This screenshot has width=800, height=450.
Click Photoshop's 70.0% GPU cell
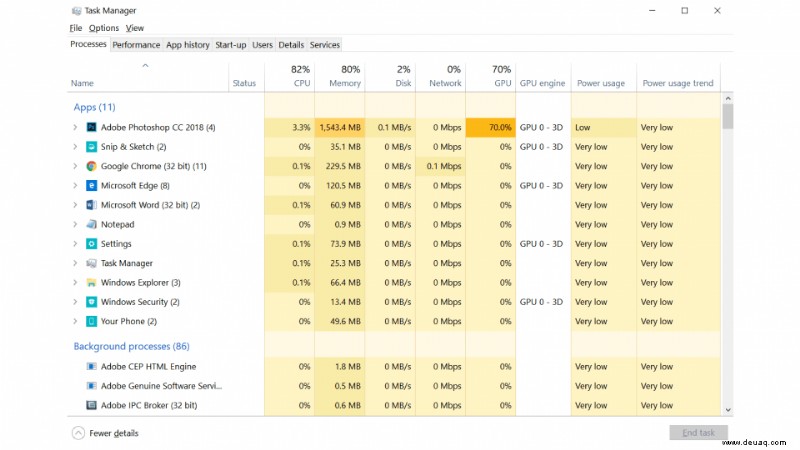(490, 127)
